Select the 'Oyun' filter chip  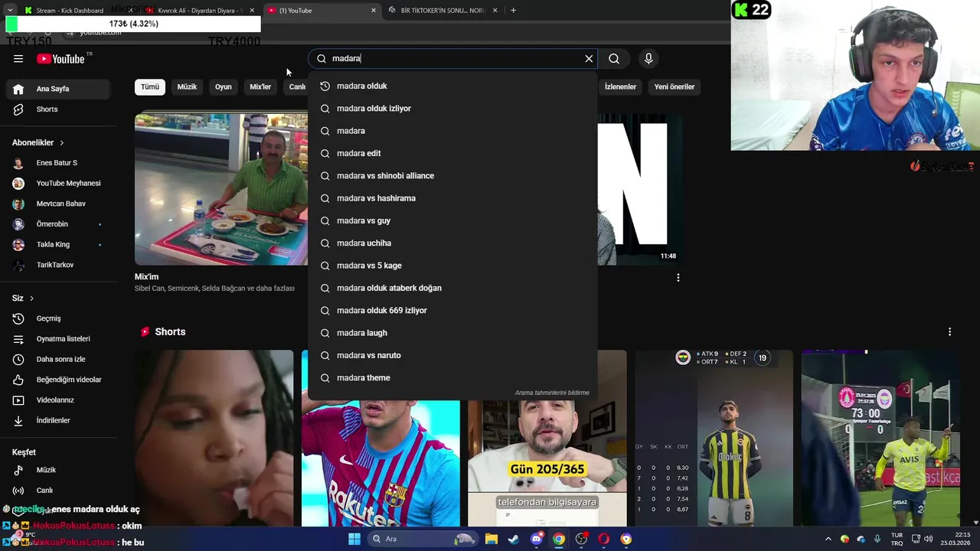[x=224, y=87]
